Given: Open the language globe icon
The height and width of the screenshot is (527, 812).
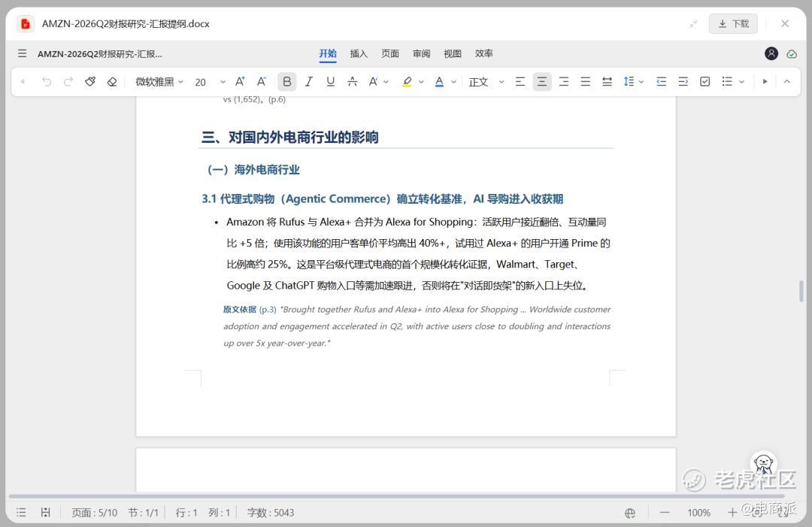Looking at the screenshot, I should pos(630,513).
